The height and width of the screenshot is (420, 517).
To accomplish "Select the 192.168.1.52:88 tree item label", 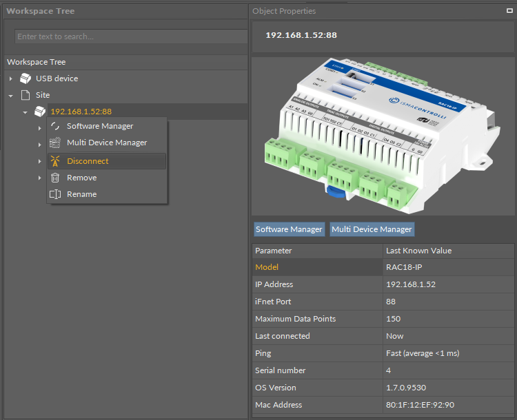I will pyautogui.click(x=81, y=112).
